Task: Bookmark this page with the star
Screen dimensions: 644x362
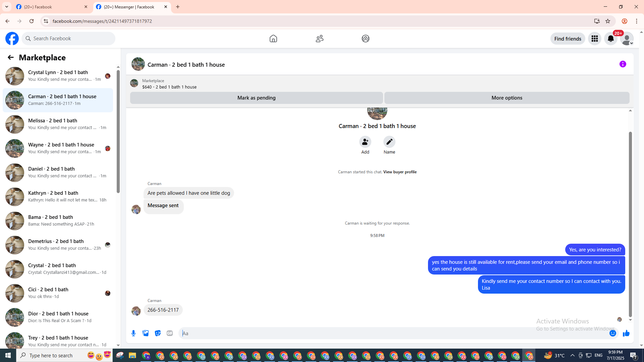Action: (608, 21)
